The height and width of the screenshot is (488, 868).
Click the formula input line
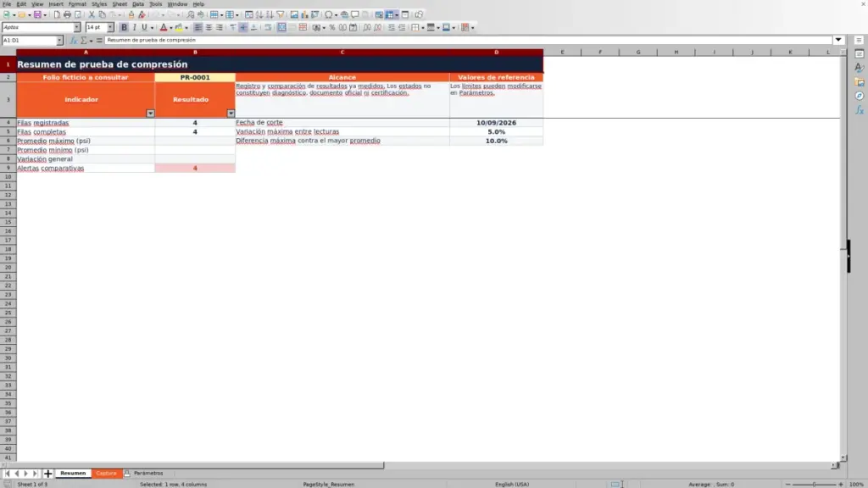click(x=468, y=40)
